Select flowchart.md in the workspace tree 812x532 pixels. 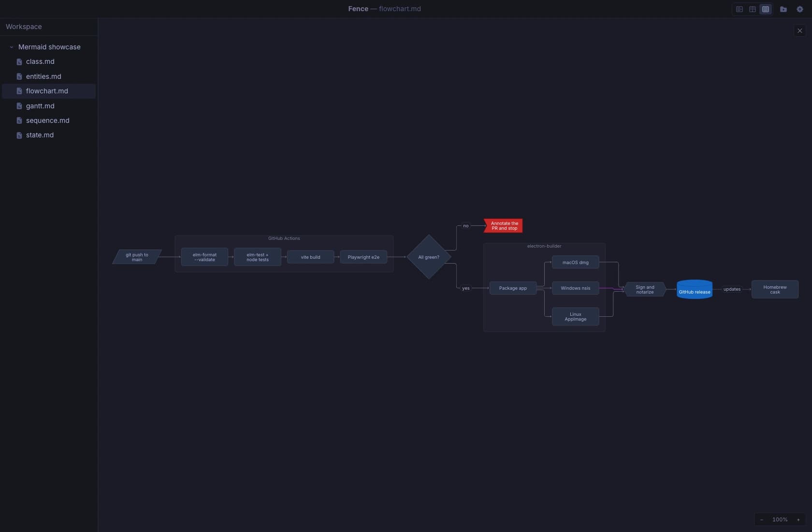(x=49, y=91)
